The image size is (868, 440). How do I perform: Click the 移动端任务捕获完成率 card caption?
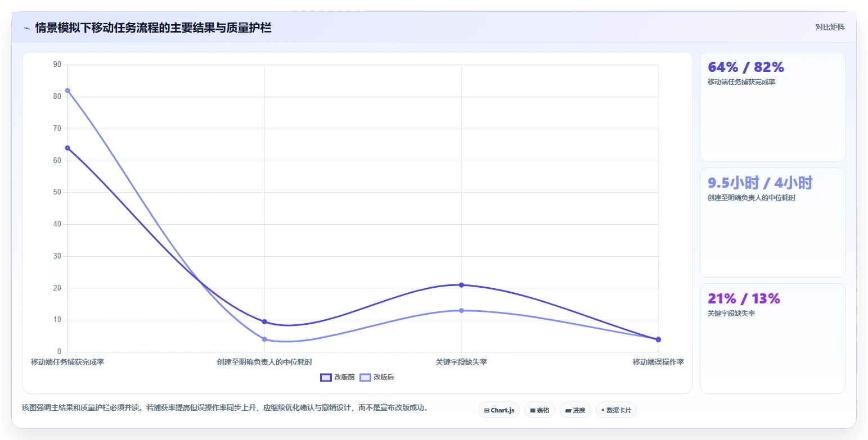coord(741,82)
